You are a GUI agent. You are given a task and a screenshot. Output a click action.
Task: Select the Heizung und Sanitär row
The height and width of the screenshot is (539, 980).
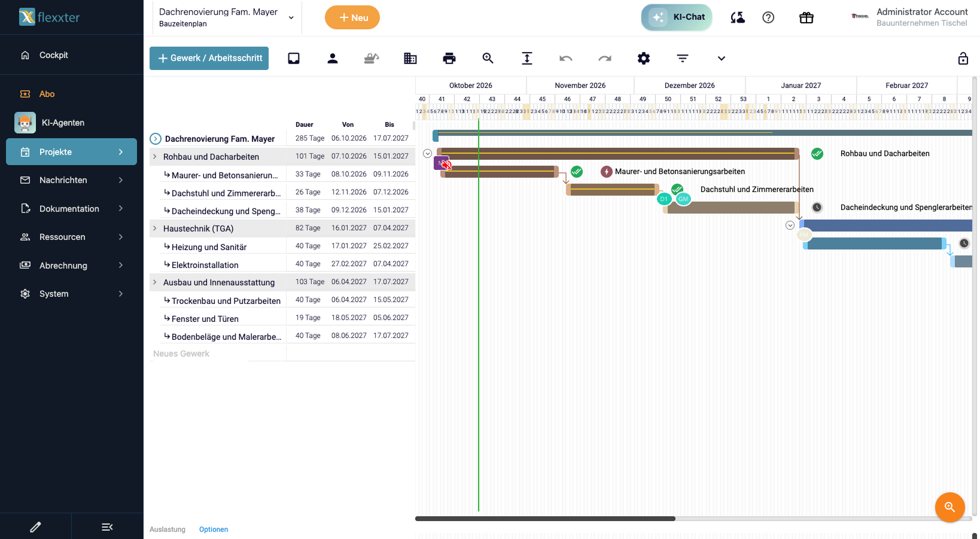point(282,246)
